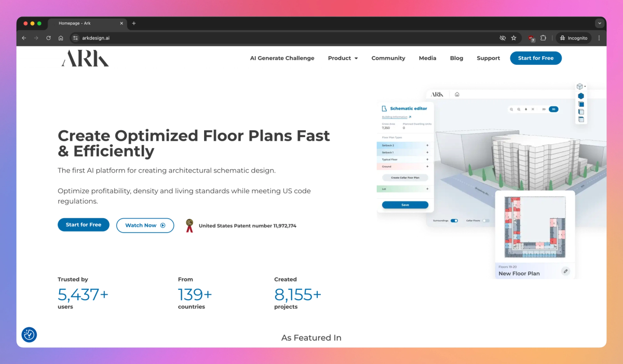The width and height of the screenshot is (623, 364).
Task: Click the Incognito indicator chip
Action: click(574, 38)
